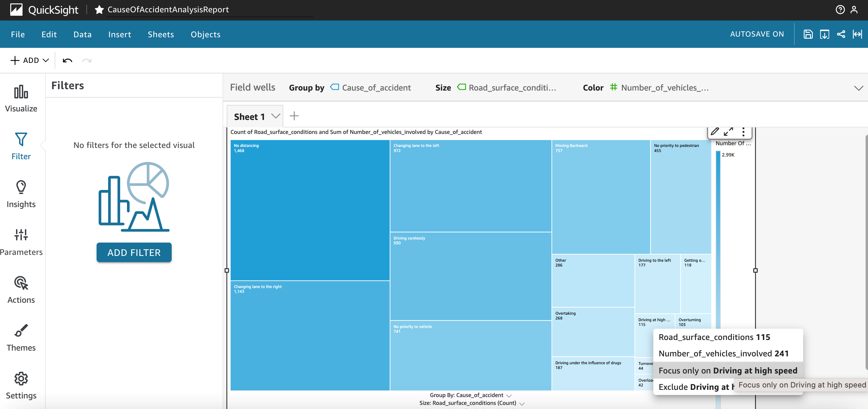Collapse the Field wells chevron
868x409 pixels.
point(858,88)
